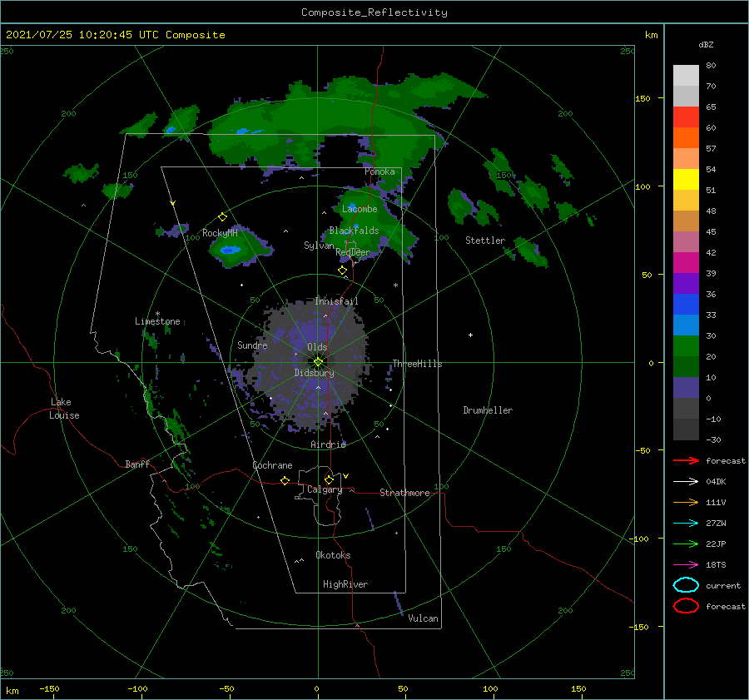
Task: Select the orange 111V arrow legend icon
Action: click(x=686, y=502)
